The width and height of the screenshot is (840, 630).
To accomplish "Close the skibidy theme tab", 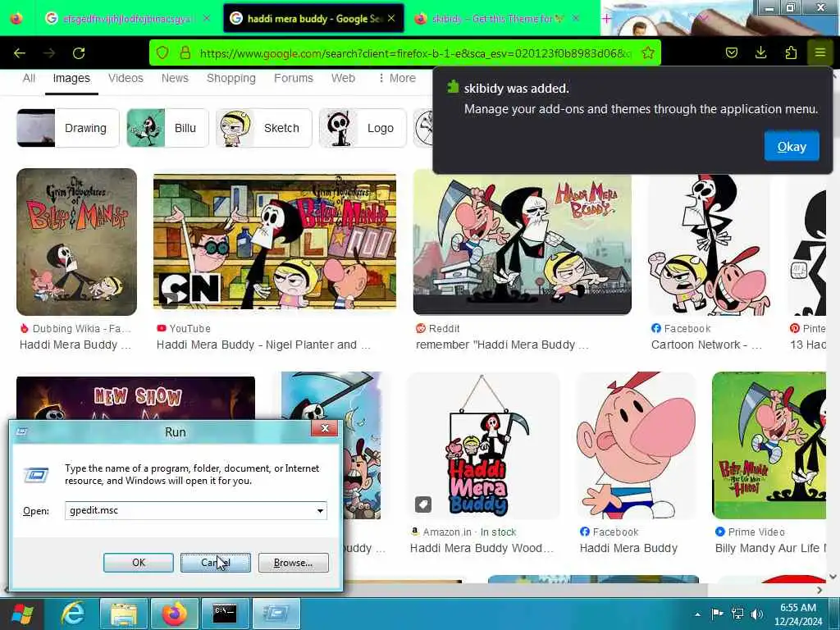I will pos(576,18).
